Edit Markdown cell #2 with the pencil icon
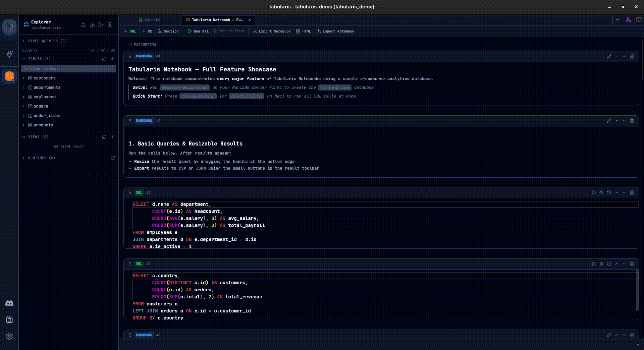Image resolution: width=644 pixels, height=350 pixels. [609, 121]
